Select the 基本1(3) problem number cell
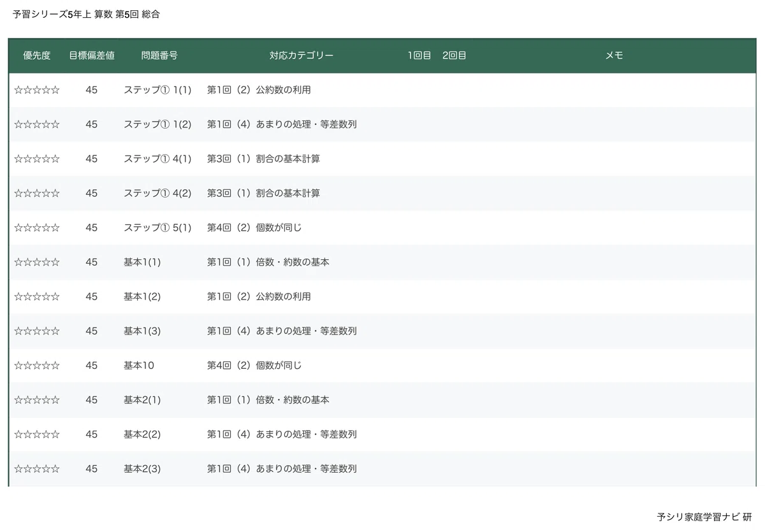Viewport: 765px width, 532px height. pyautogui.click(x=142, y=331)
